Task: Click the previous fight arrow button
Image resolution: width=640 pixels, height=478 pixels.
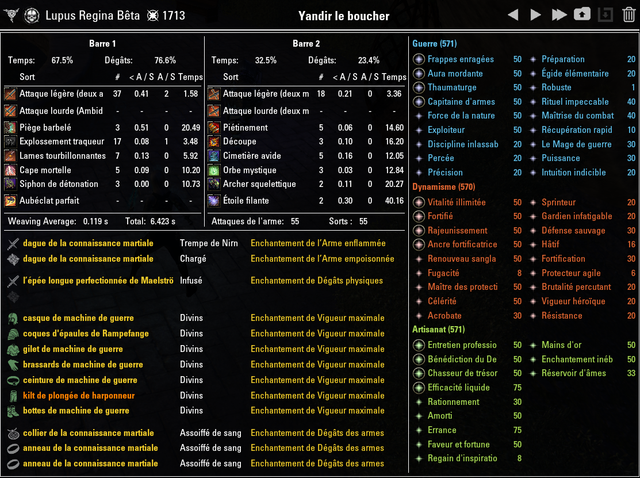Action: 513,15
